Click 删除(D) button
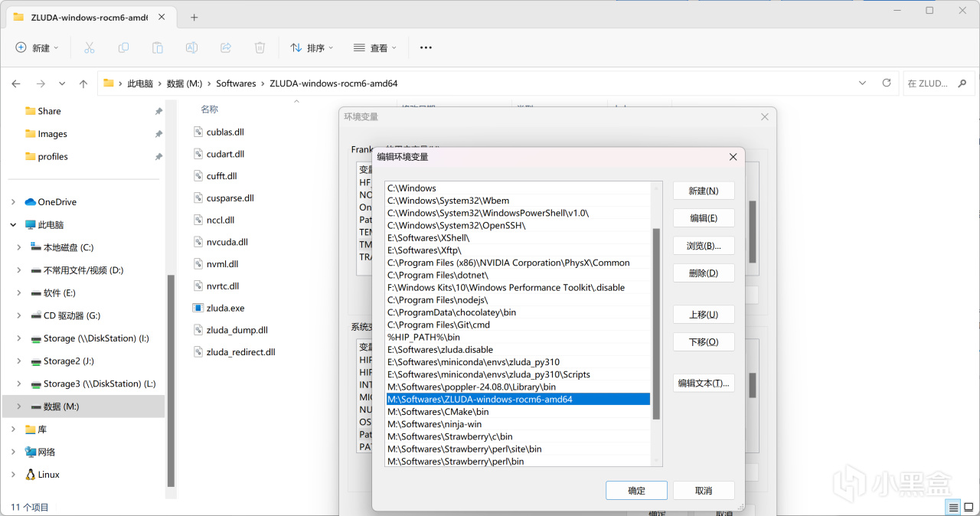This screenshot has width=980, height=516. (x=704, y=273)
